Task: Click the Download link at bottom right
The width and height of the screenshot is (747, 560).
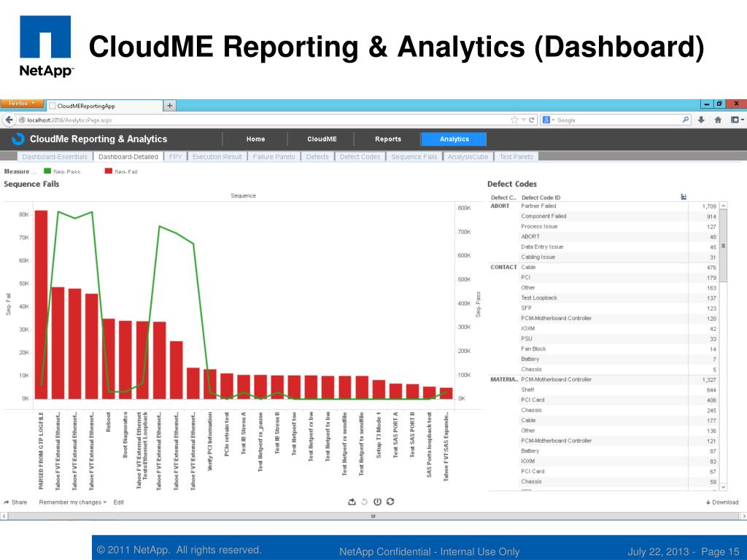Action: click(722, 502)
